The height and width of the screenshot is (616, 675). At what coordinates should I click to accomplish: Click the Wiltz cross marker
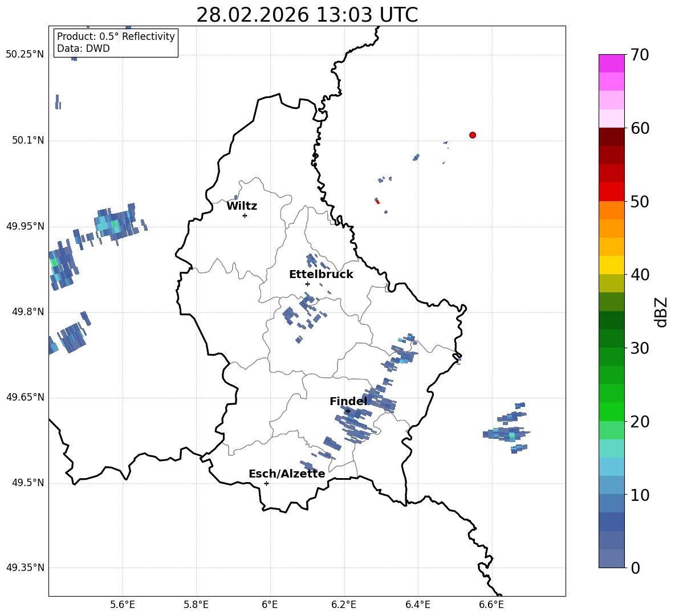[x=245, y=215]
